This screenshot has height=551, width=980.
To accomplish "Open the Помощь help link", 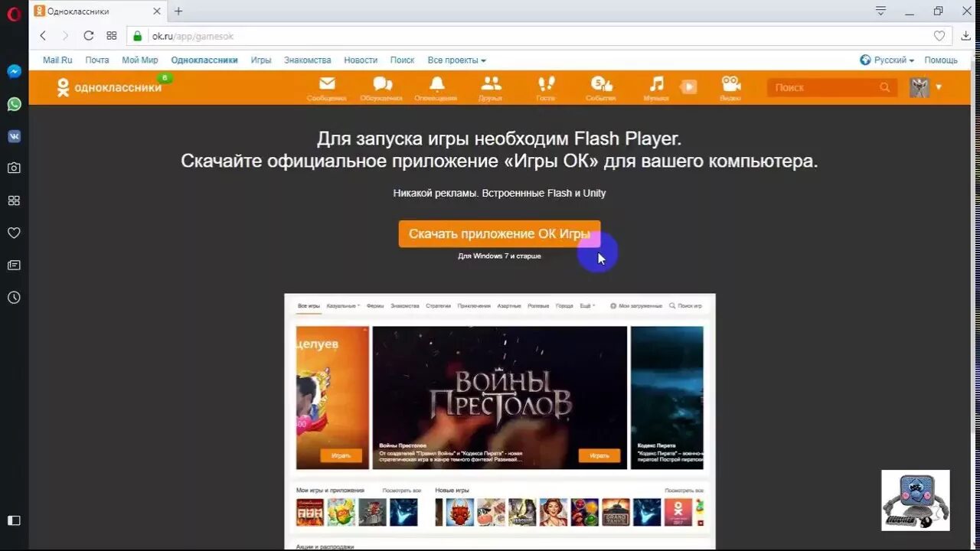I will point(941,60).
